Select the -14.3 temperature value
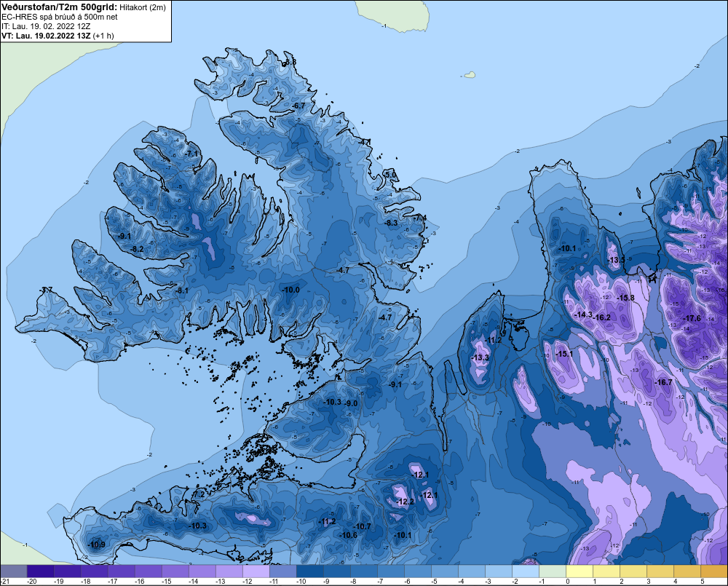728x586 pixels. pos(584,314)
